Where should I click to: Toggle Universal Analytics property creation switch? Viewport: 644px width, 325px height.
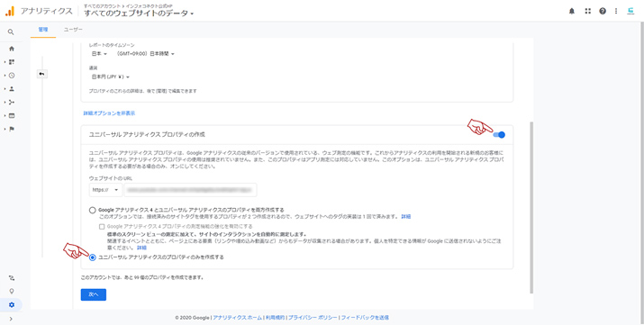(x=499, y=135)
